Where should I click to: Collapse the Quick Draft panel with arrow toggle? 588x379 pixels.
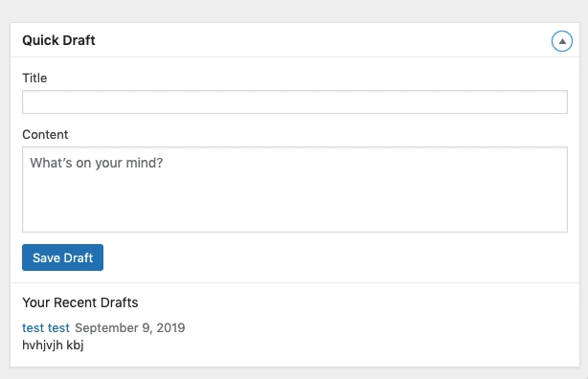tap(562, 41)
